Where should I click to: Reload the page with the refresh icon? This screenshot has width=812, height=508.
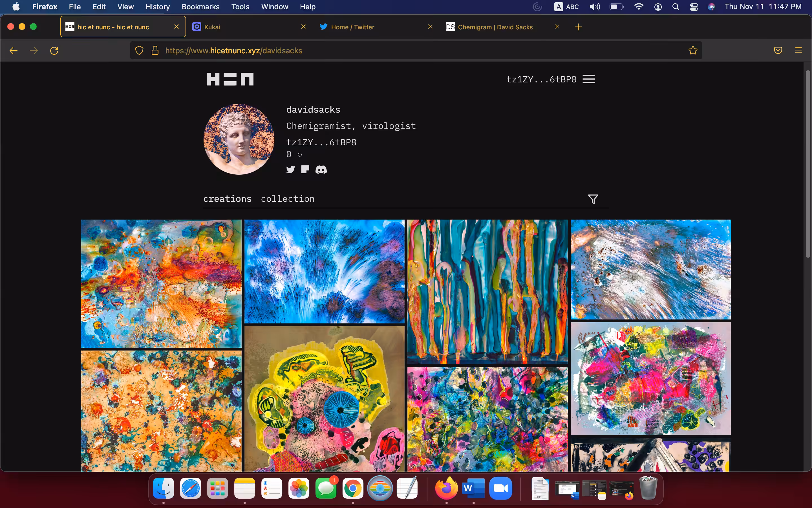point(54,51)
